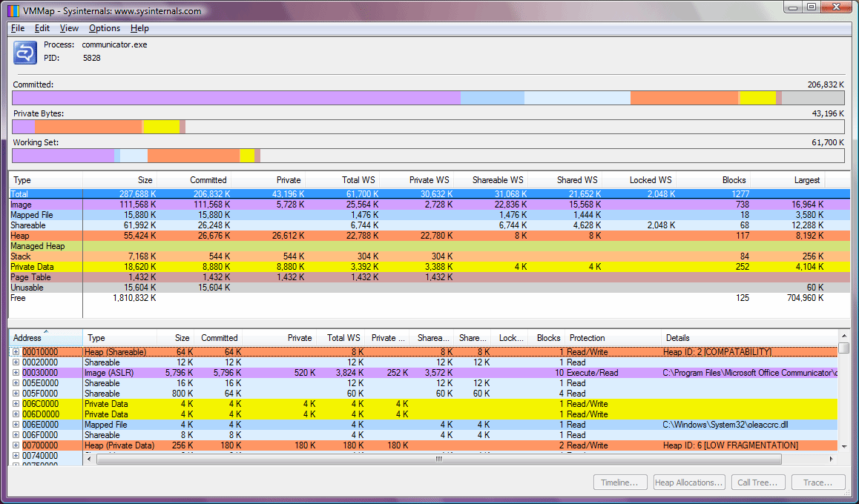
Task: Select the Stack row in summary table
Action: (x=45, y=256)
